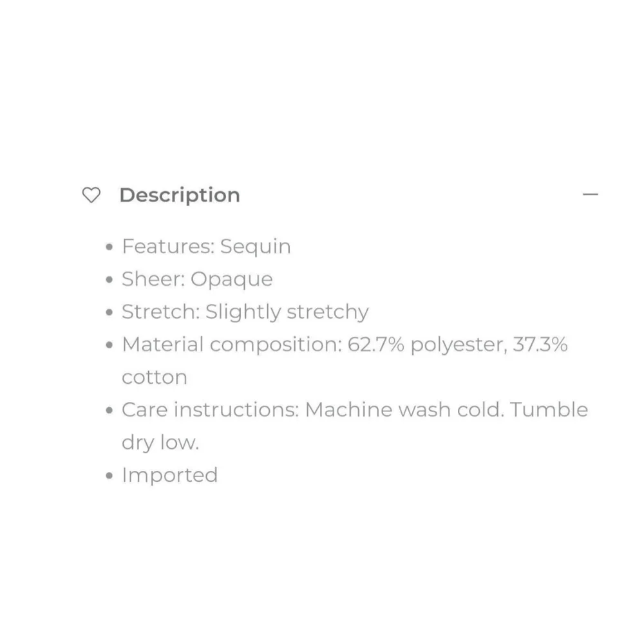
Task: Click the word "cotton"
Action: pos(155,377)
